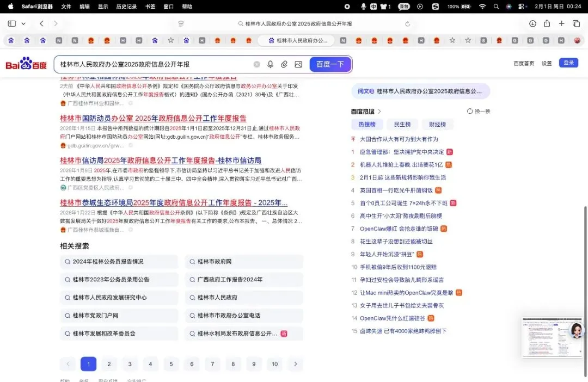
Task: Search related 广西政府工作报告2024年
Action: point(244,280)
